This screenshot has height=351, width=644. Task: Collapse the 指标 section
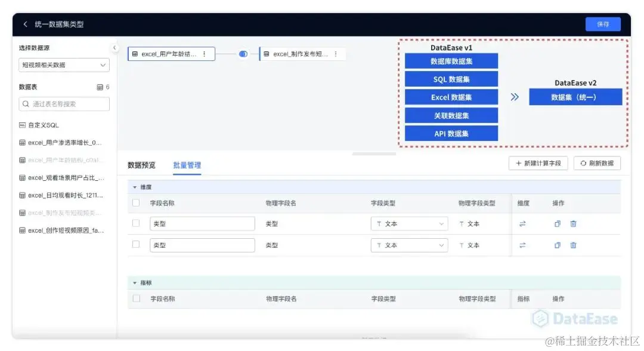pyautogui.click(x=135, y=283)
